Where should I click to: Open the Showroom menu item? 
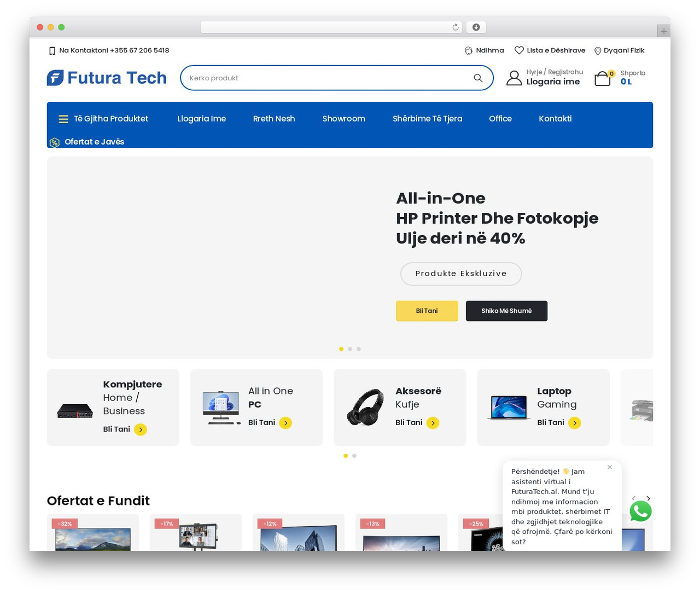coord(343,119)
